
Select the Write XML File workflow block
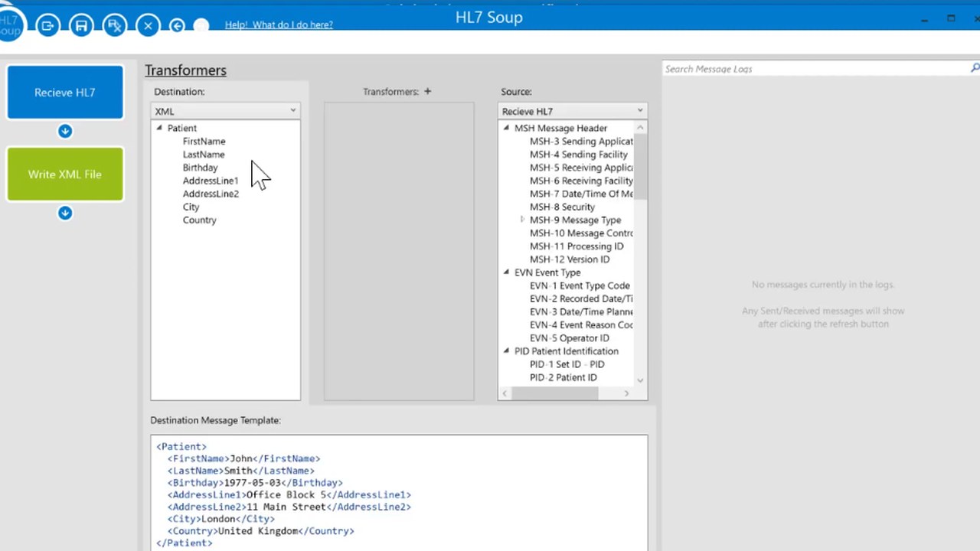click(x=65, y=174)
